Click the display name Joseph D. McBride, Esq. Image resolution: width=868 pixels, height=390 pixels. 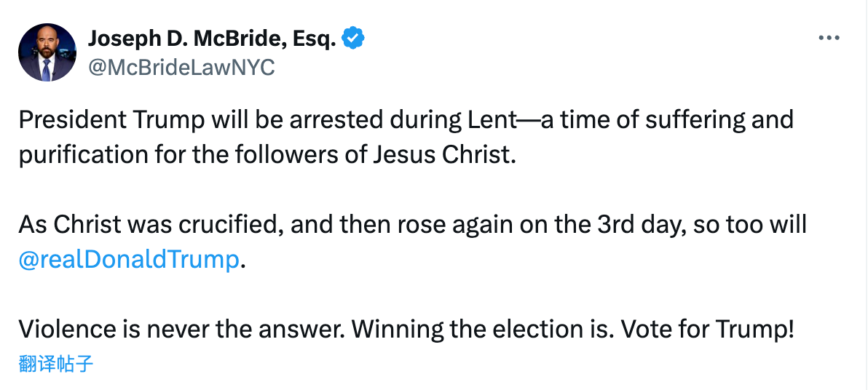click(212, 39)
